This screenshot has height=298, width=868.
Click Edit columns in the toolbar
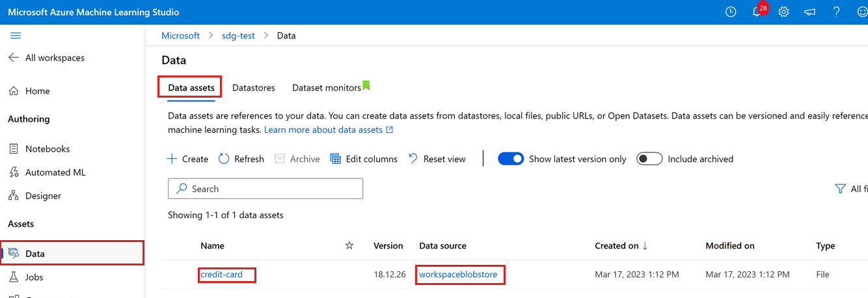[x=364, y=159]
